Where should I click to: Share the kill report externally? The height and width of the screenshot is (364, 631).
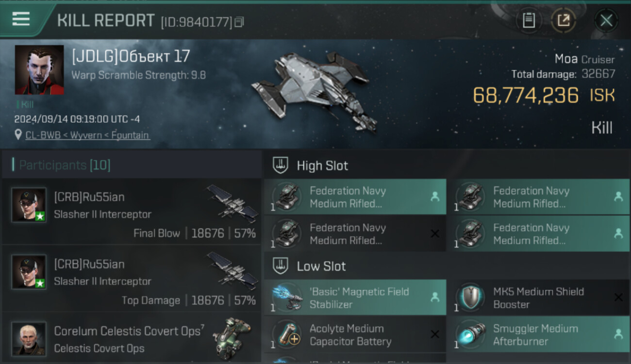[x=563, y=20]
